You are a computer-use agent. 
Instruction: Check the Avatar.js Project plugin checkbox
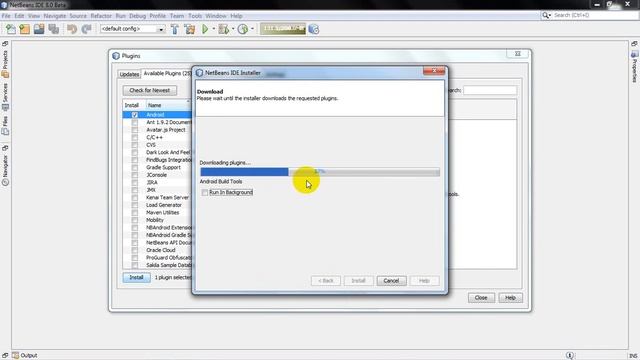coord(135,130)
